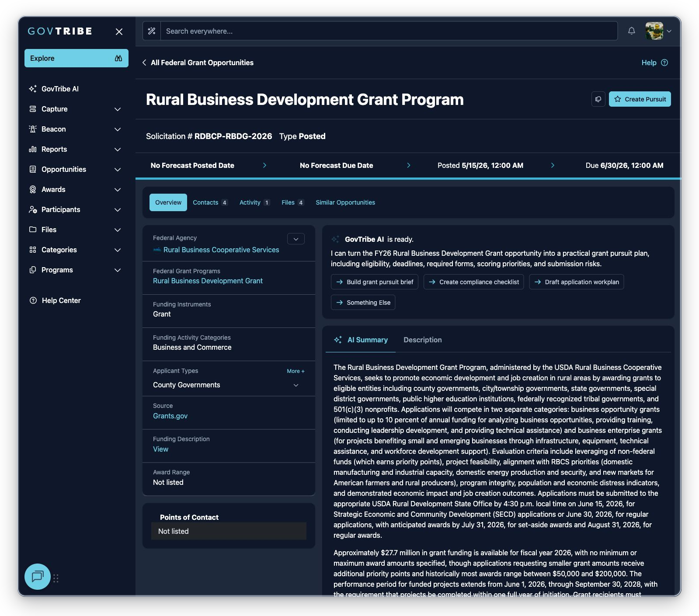699x616 pixels.
Task: Click the Reports bar chart icon
Action: 33,149
